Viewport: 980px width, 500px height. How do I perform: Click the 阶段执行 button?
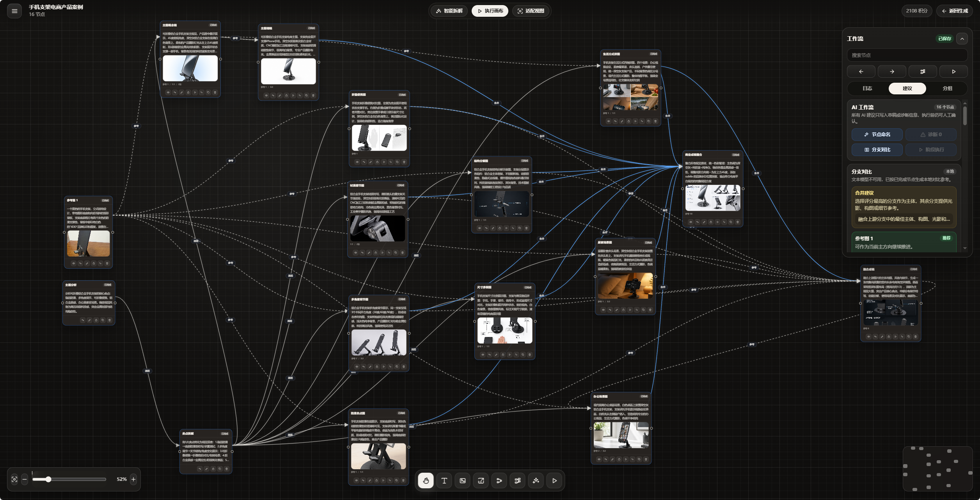(x=931, y=150)
